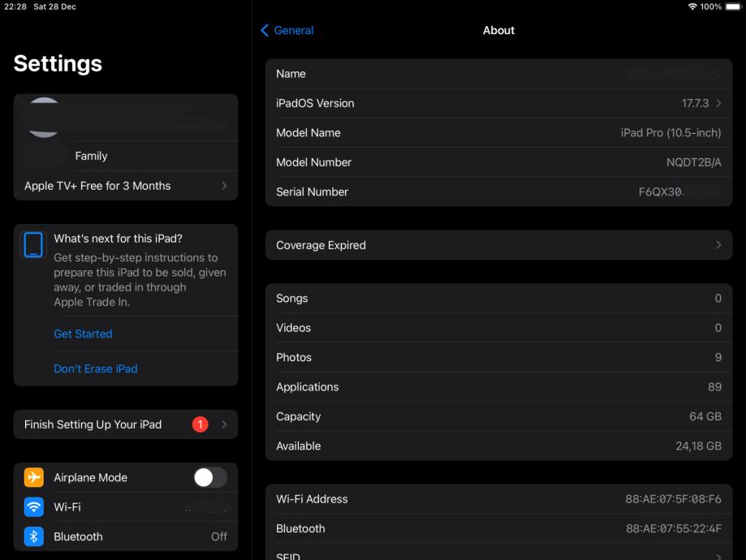Tap the red notification badge

tap(201, 424)
